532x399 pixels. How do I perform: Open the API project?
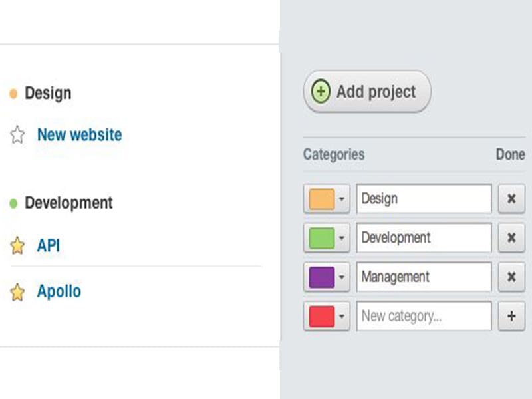(48, 245)
